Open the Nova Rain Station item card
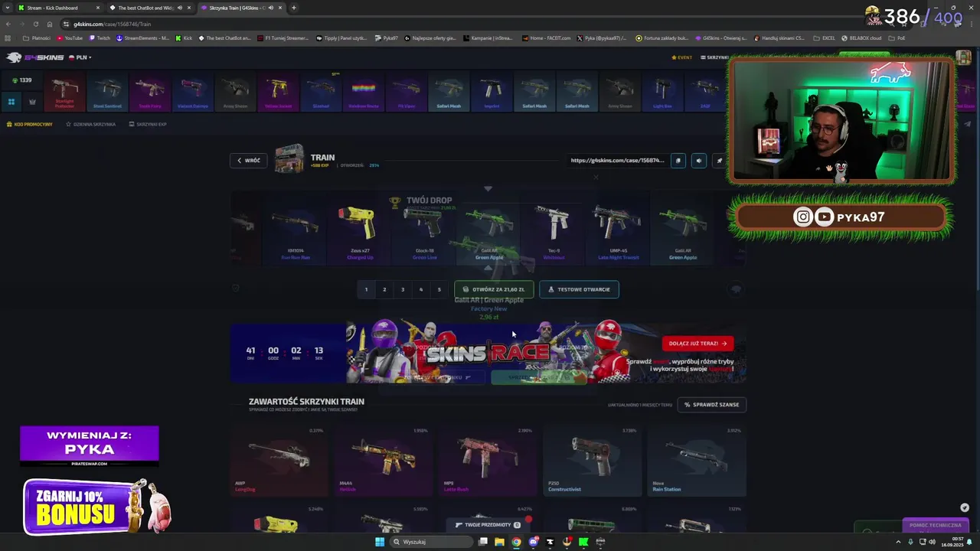The height and width of the screenshot is (551, 980). tap(696, 461)
